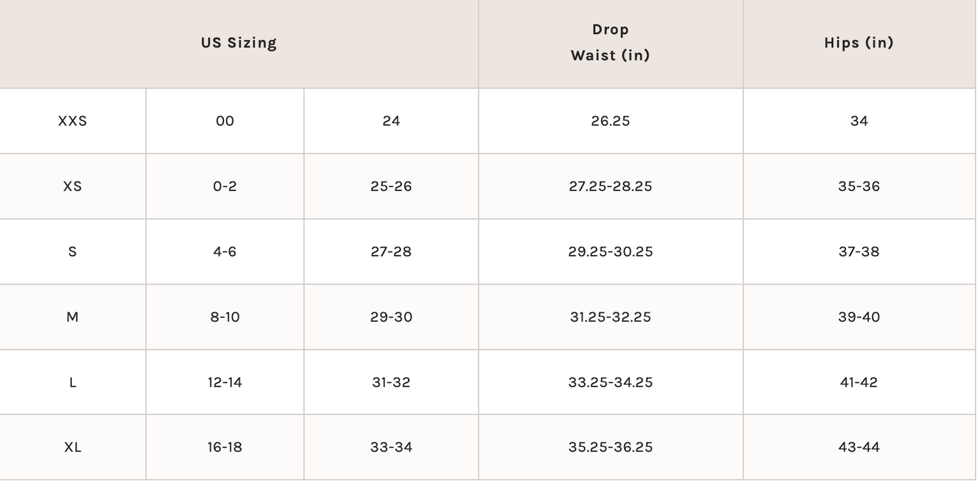The width and height of the screenshot is (980, 481).
Task: Select the XXS size cell
Action: 73,121
